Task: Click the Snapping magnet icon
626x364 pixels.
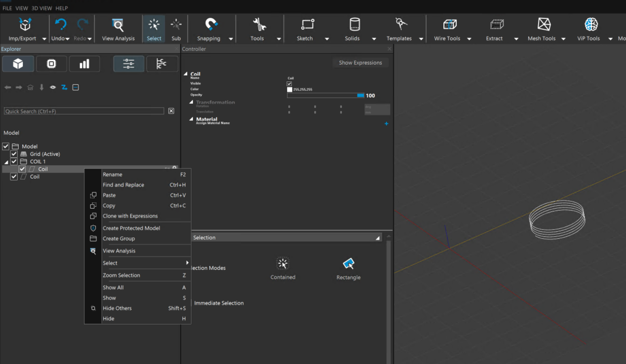Action: coord(211,25)
